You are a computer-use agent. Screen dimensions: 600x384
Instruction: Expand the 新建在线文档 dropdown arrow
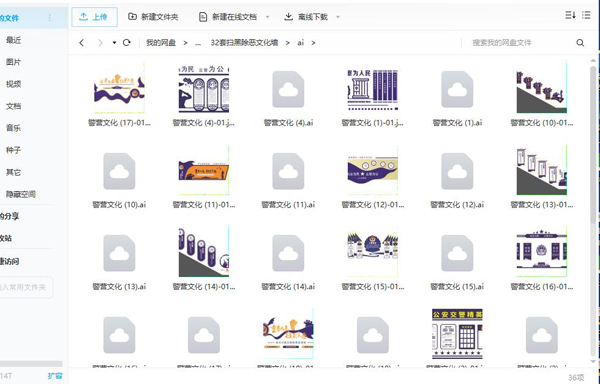click(267, 17)
